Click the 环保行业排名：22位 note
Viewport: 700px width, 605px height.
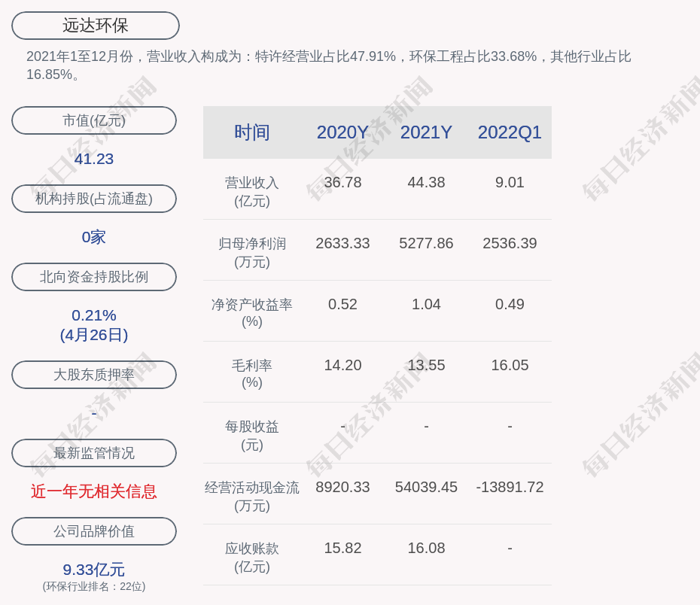(x=94, y=586)
